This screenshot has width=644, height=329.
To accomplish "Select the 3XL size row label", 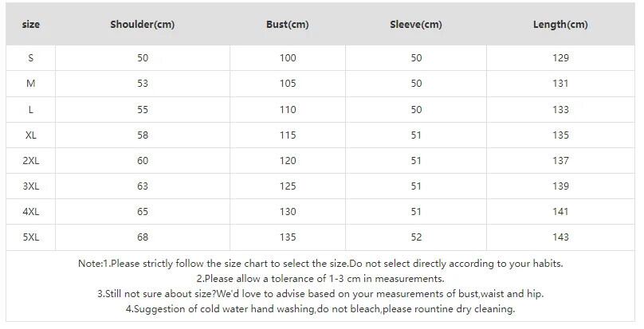I will [31, 186].
